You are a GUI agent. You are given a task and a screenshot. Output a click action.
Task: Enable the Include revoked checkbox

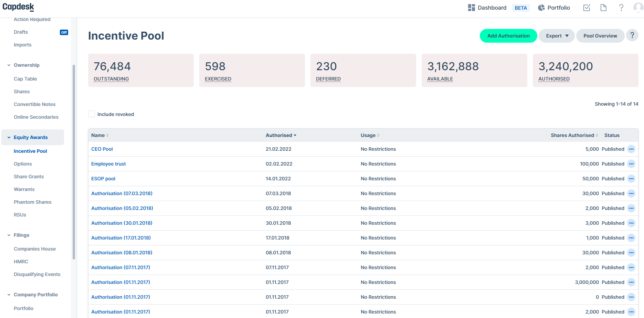92,114
